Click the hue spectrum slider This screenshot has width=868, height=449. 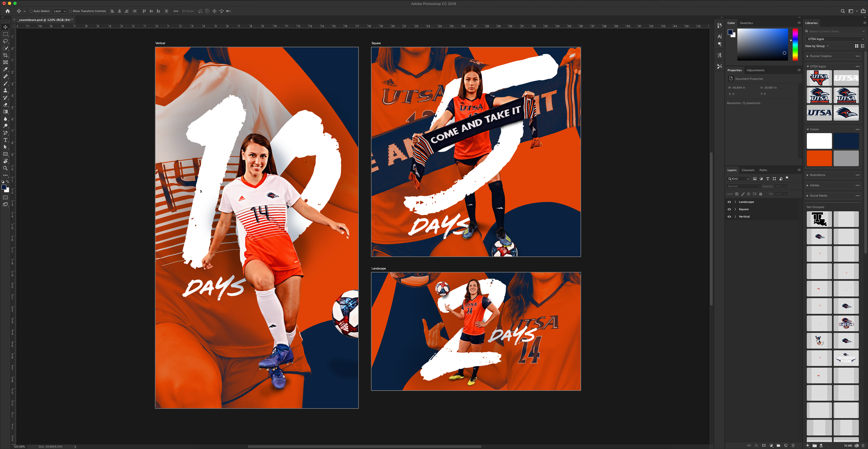[795, 44]
